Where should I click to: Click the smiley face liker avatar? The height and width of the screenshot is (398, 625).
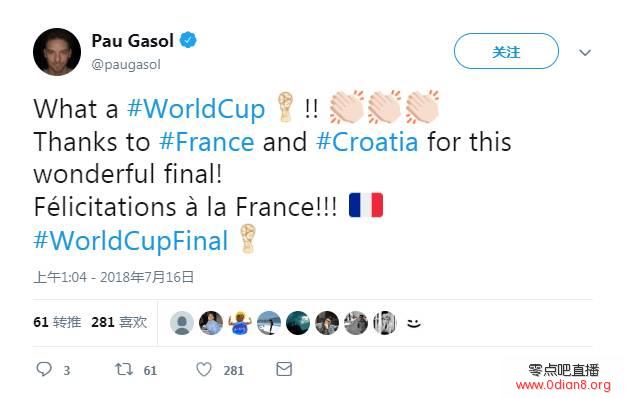click(x=414, y=323)
